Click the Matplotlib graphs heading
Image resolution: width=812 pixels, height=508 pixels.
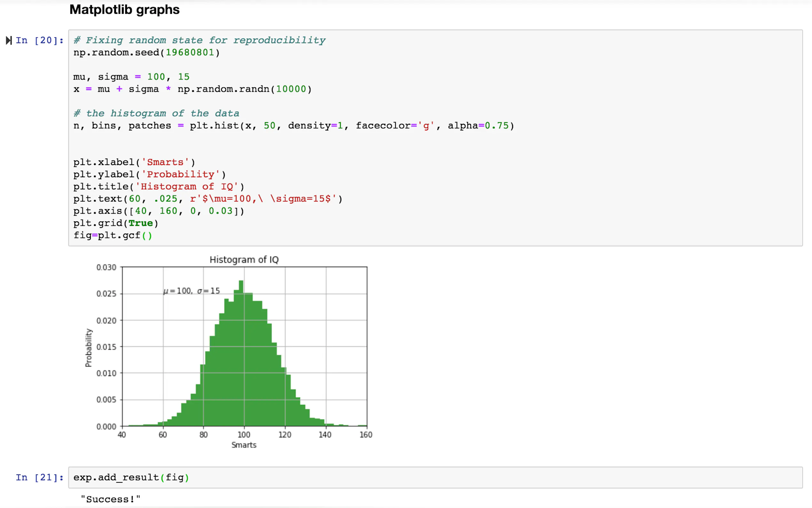(124, 10)
